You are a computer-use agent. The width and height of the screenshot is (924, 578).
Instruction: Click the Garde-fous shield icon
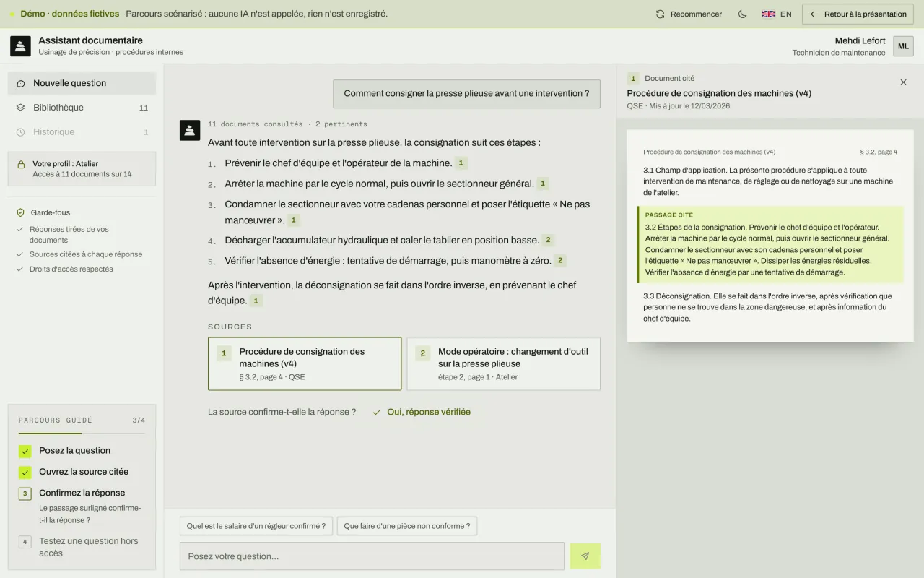pos(21,212)
